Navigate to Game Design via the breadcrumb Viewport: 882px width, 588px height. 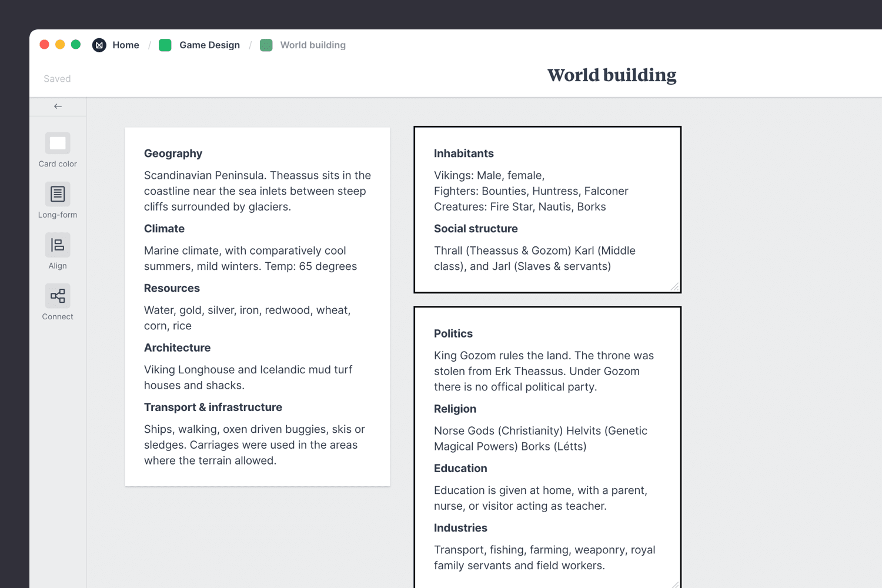pyautogui.click(x=209, y=45)
